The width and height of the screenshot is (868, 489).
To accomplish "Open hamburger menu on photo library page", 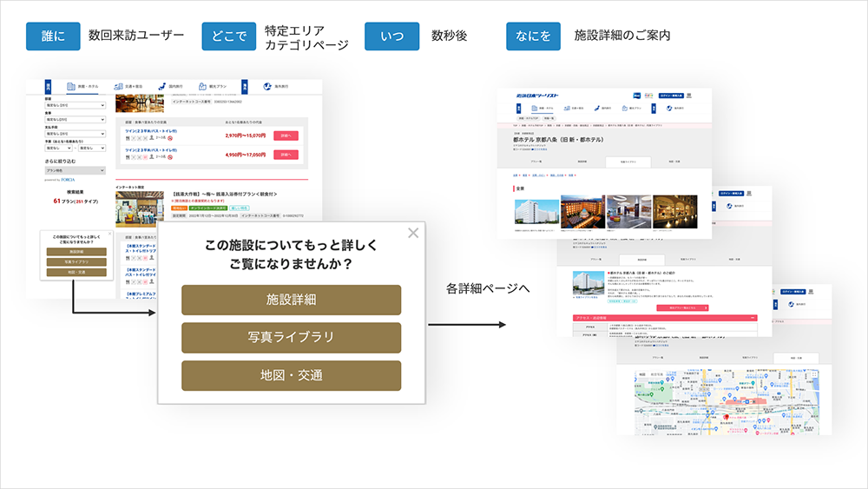I will (x=689, y=96).
